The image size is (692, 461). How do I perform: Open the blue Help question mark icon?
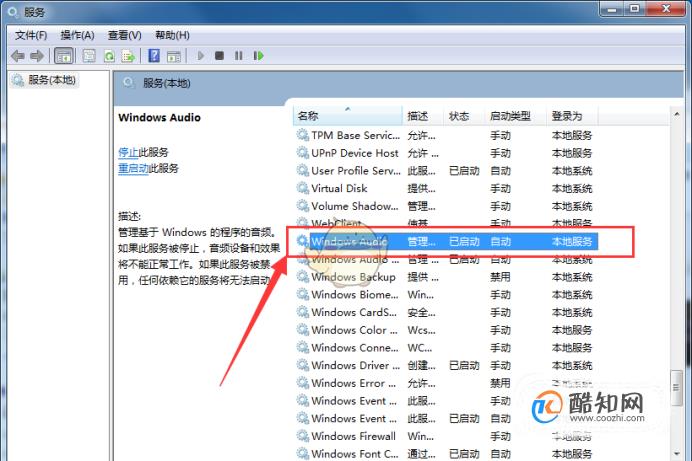pyautogui.click(x=154, y=56)
